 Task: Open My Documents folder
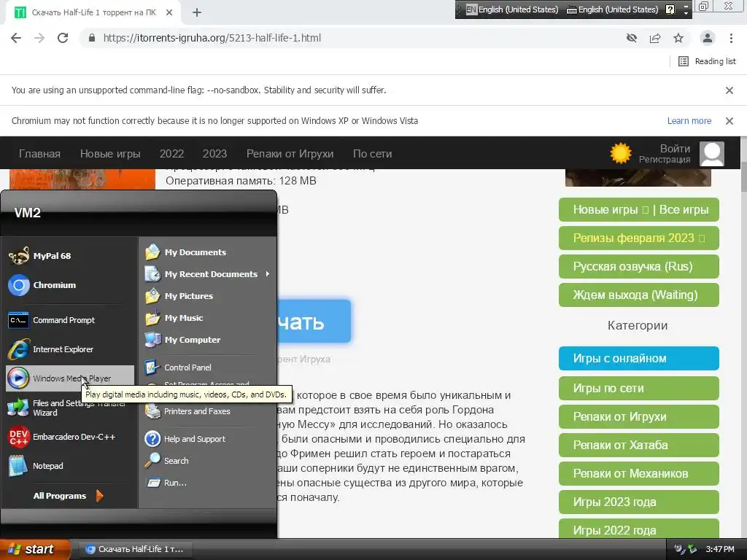pyautogui.click(x=207, y=252)
